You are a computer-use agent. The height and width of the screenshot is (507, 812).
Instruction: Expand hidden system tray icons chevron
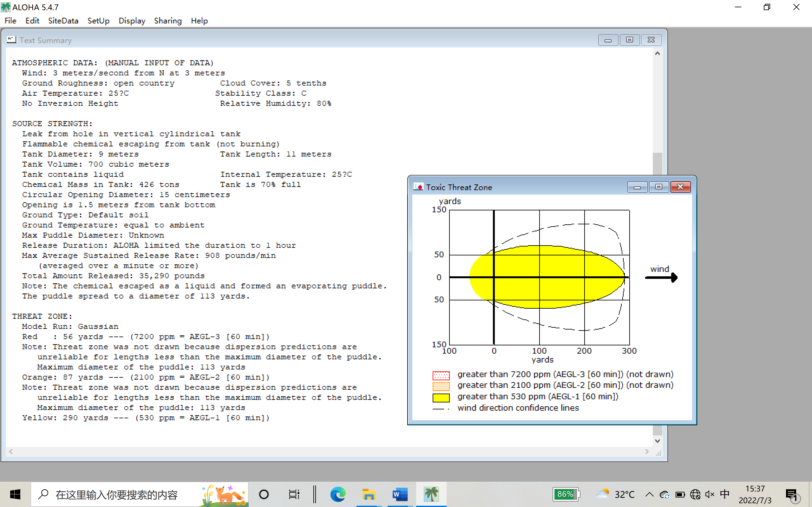[x=649, y=494]
